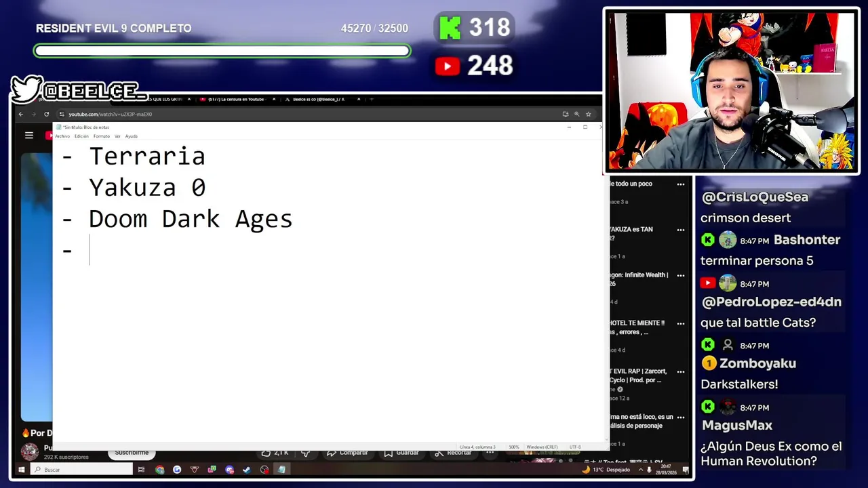Switch to the 'Beelce (@Beelce_) / X' tab
Screen dimensions: 868x488
(x=319, y=99)
